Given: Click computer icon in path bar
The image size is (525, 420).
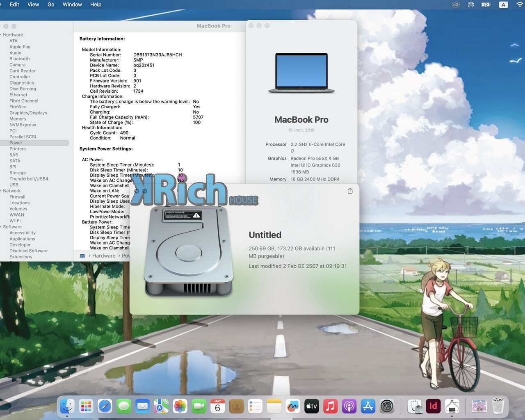Looking at the screenshot, I should pos(82,256).
